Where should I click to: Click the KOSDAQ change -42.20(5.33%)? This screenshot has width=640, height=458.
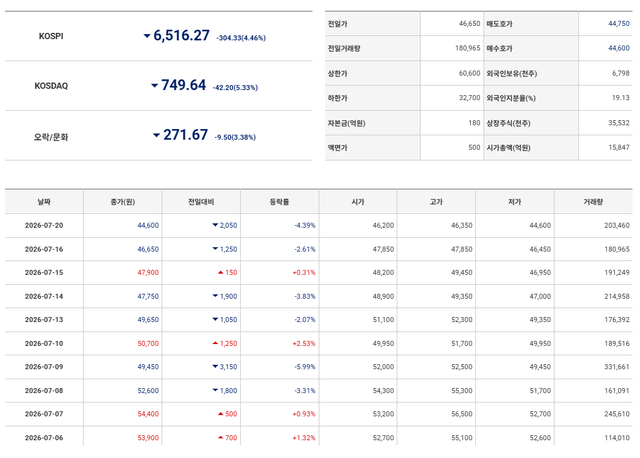click(235, 88)
